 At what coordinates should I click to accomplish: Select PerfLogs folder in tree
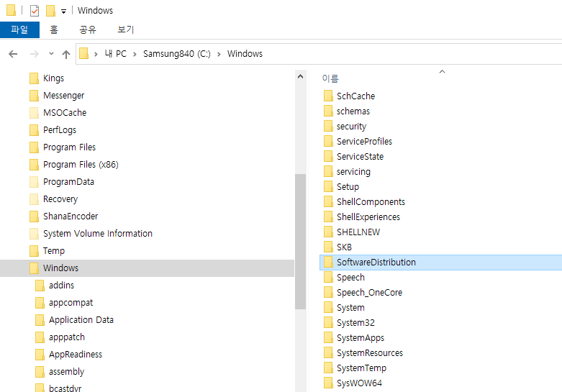click(60, 129)
